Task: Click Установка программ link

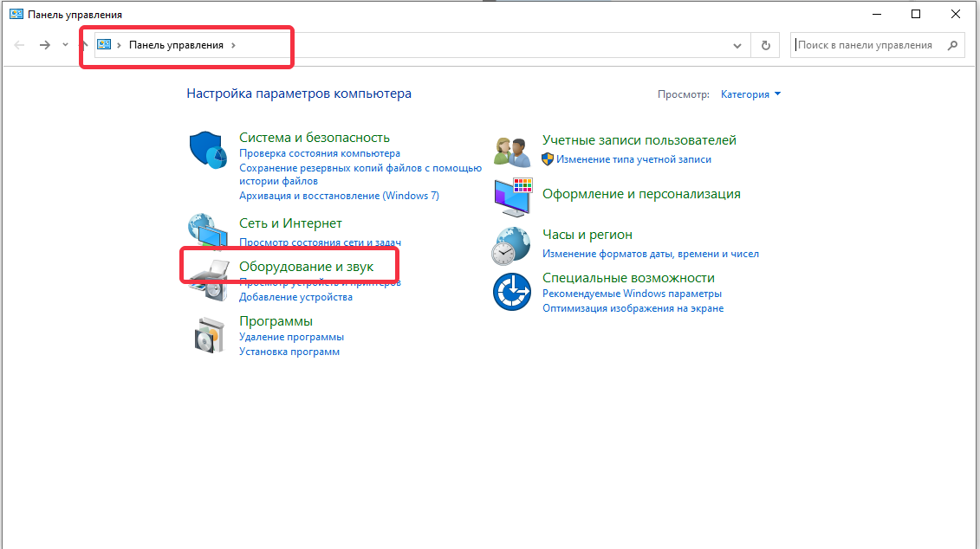Action: [x=289, y=352]
